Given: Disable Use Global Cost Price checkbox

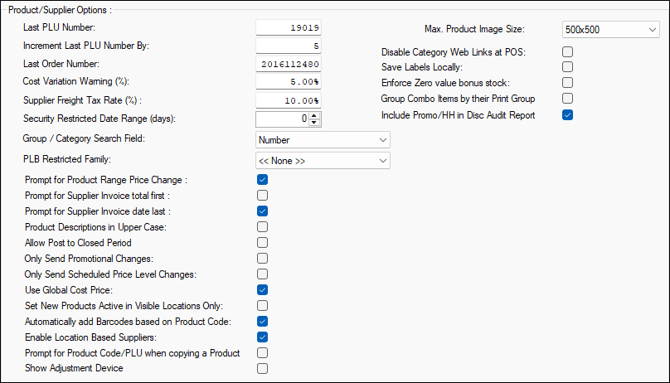Looking at the screenshot, I should point(262,290).
